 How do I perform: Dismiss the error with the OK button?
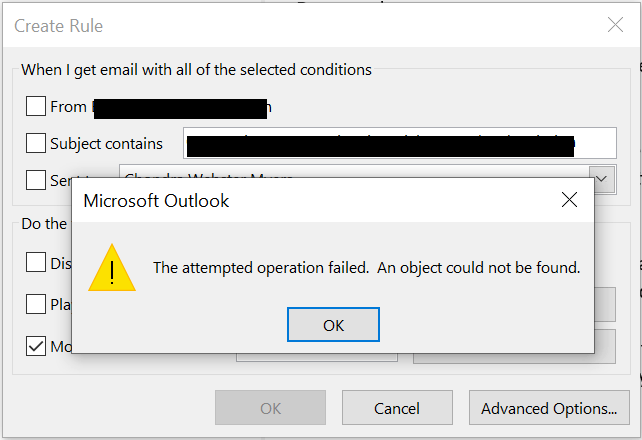tap(333, 325)
